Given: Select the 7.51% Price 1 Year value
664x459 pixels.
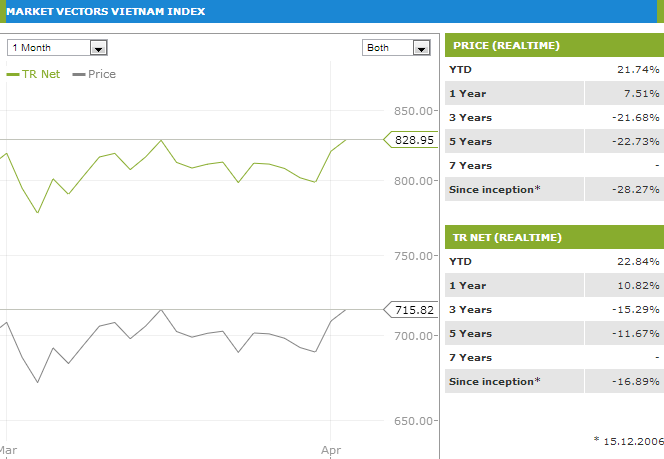Looking at the screenshot, I should point(642,94).
